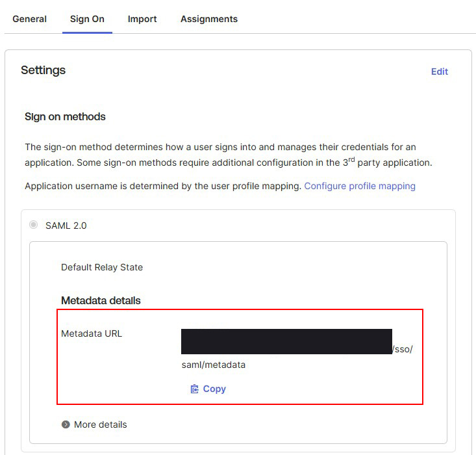The image size is (476, 455).
Task: Click the Settings panel heading
Action: [x=43, y=70]
